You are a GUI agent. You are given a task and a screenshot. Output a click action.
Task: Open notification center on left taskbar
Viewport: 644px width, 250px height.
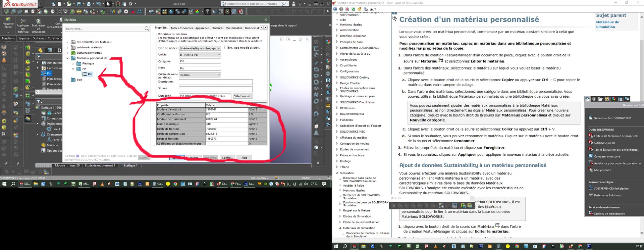click(x=324, y=184)
